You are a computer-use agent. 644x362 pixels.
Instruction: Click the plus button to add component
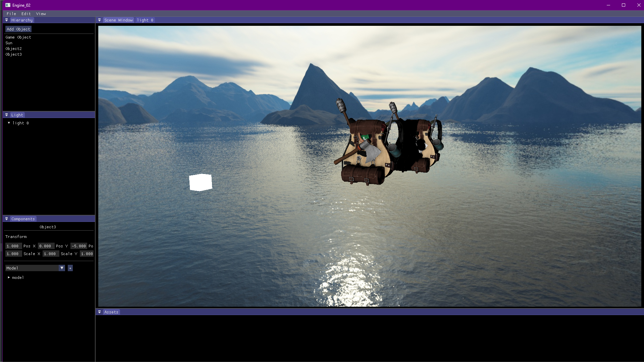point(70,268)
